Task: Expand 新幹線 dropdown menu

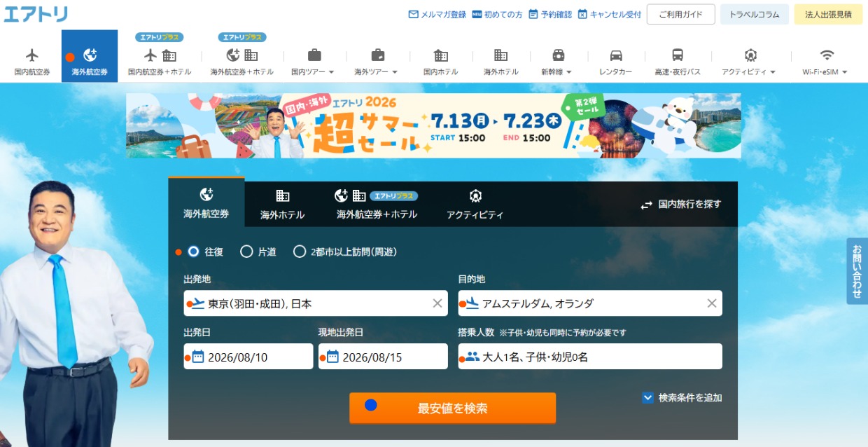Action: (x=557, y=61)
